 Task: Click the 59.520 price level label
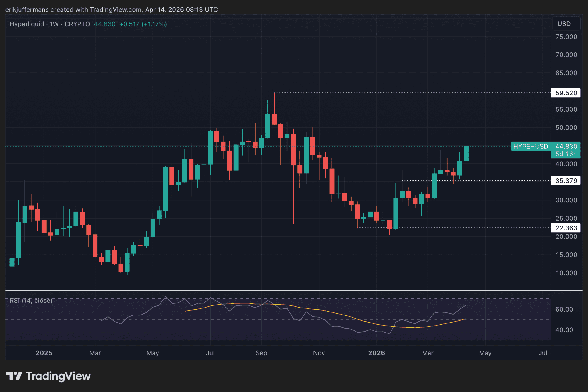point(566,93)
